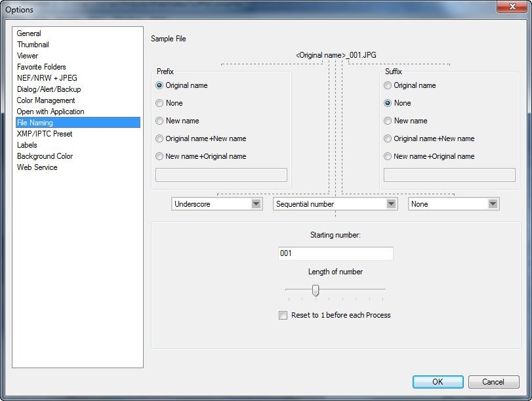Viewport: 532px width, 401px height.
Task: Open the General options category
Action: (29, 33)
